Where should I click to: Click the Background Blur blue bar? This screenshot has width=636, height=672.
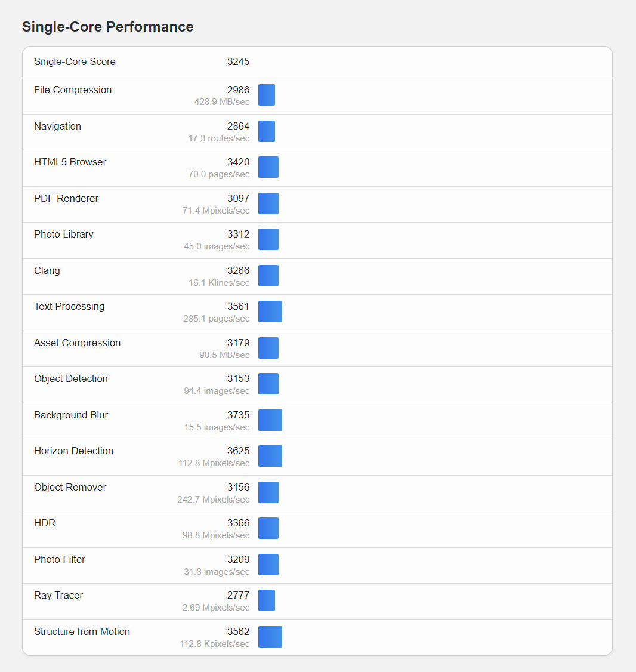click(270, 420)
